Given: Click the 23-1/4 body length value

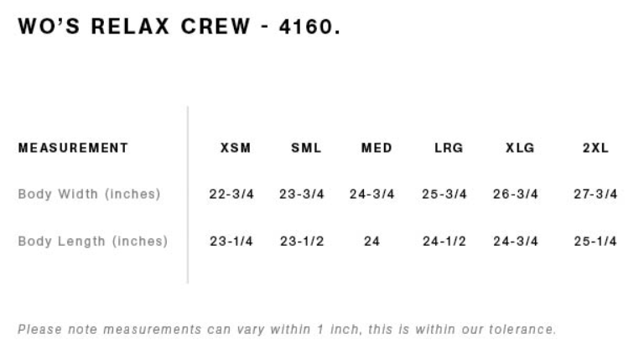Looking at the screenshot, I should tap(231, 241).
